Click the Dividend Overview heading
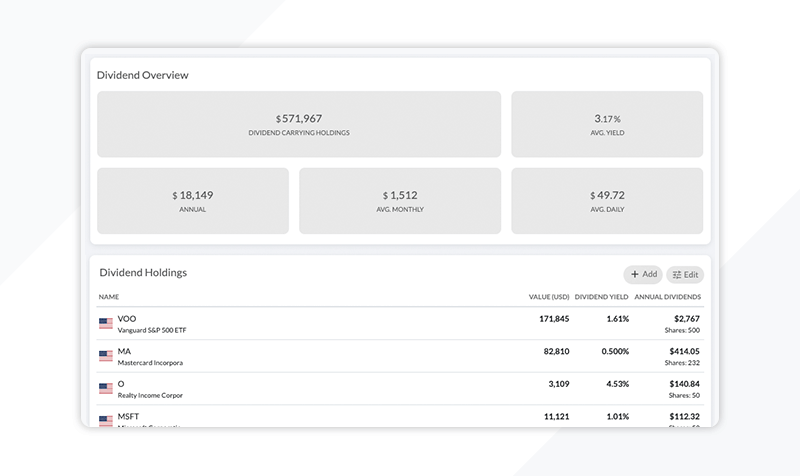Screen dimensions: 800x476 tap(142, 75)
